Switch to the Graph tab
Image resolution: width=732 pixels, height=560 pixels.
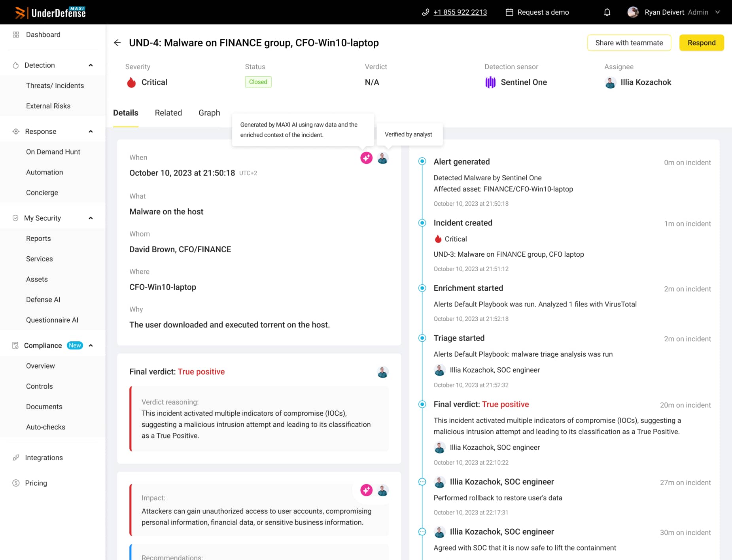coord(209,113)
